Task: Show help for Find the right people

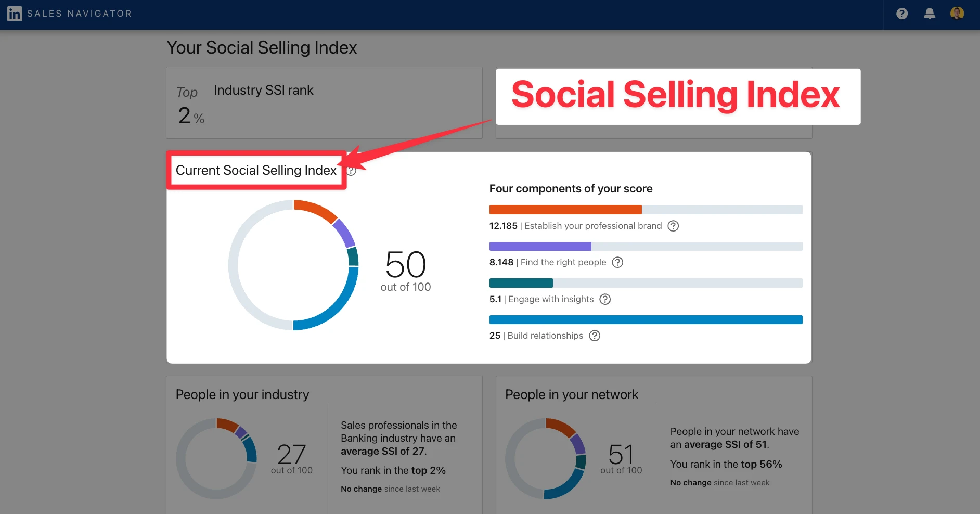Action: pos(617,262)
